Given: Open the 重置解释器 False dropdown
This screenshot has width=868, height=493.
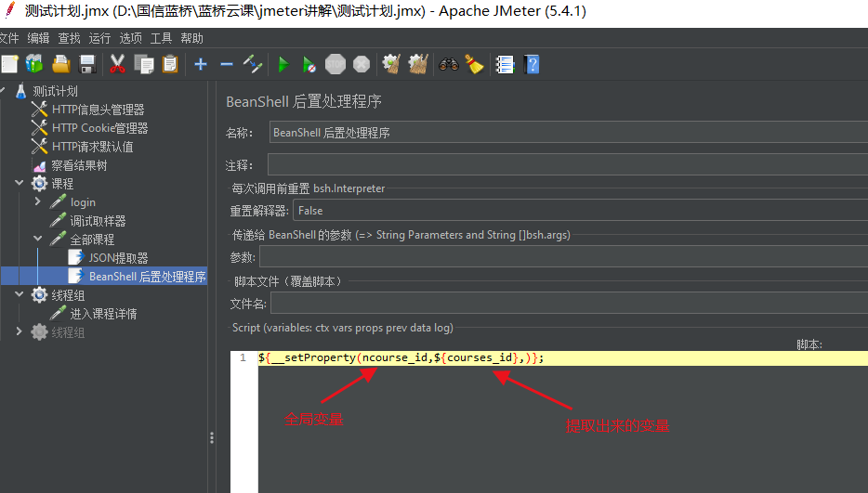Looking at the screenshot, I should 580,211.
